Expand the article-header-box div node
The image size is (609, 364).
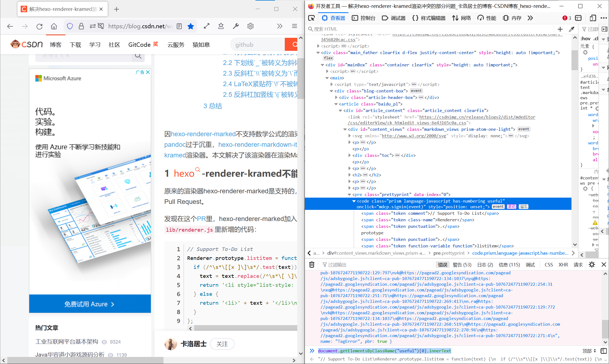point(336,97)
